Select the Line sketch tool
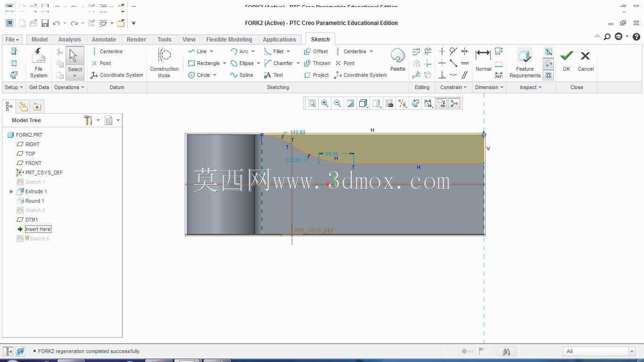This screenshot has width=644, height=362. coord(198,51)
